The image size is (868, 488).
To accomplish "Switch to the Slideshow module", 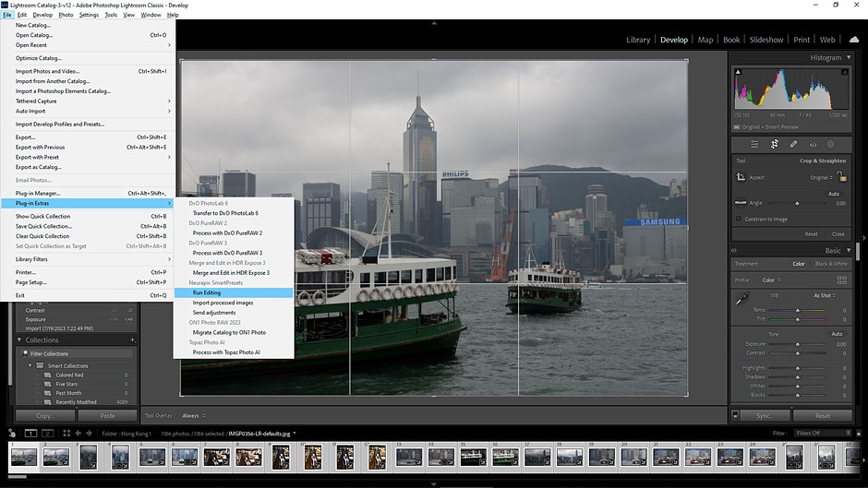I will point(766,40).
